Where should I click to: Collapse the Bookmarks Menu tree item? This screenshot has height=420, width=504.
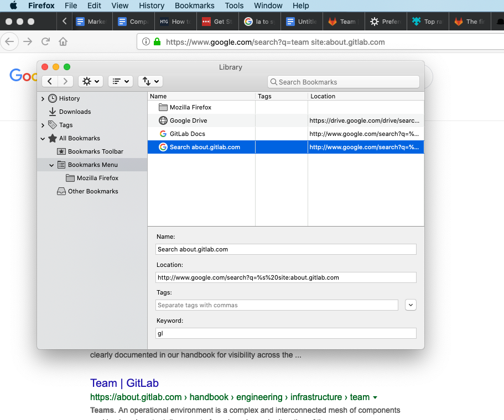click(51, 165)
